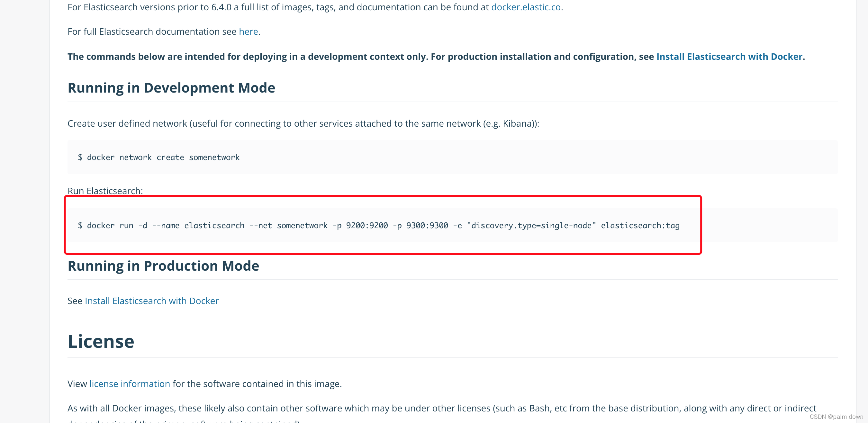Open Install Elasticsearch with Docker link under Production Mode
This screenshot has width=868, height=423.
(152, 301)
